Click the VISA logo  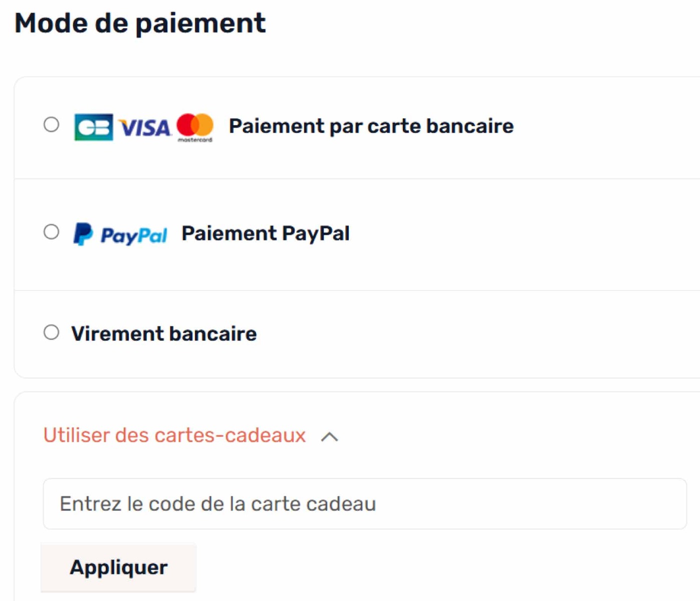(145, 128)
